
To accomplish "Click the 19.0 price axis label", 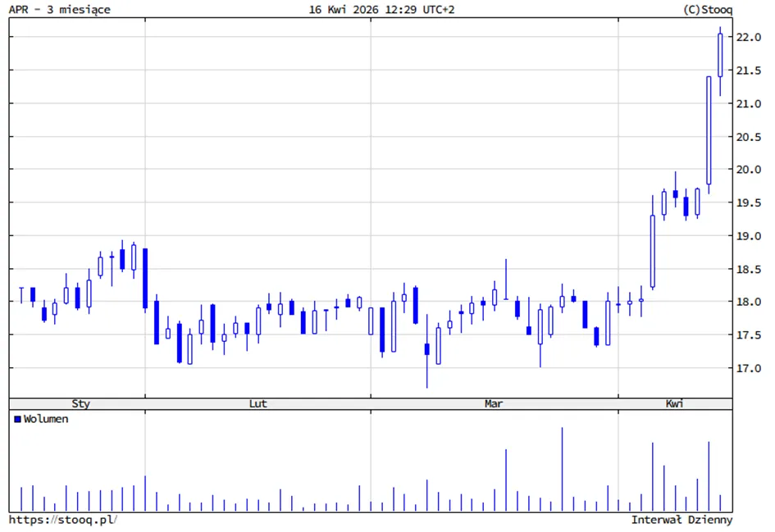I will coord(748,236).
